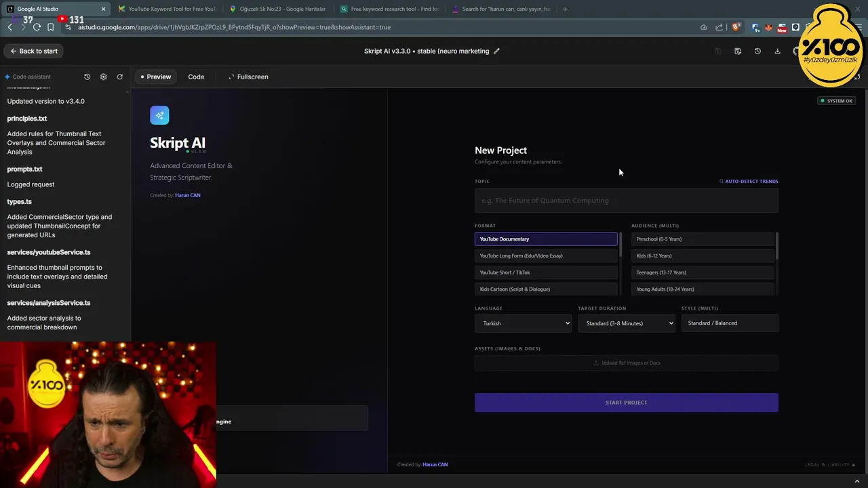
Task: Switch to 'harun can' search browser tab
Action: 500,9
